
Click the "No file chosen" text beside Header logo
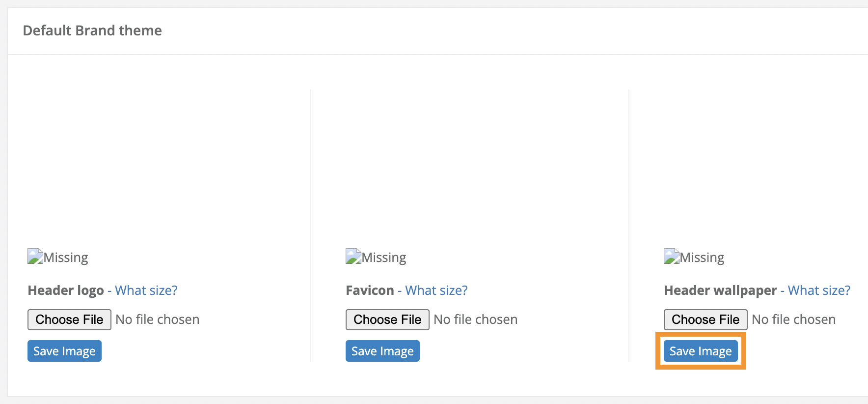157,319
